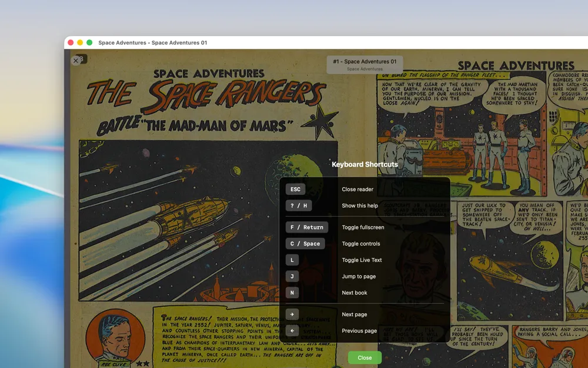Click the green zoom window button
588x368 pixels.
(89, 42)
